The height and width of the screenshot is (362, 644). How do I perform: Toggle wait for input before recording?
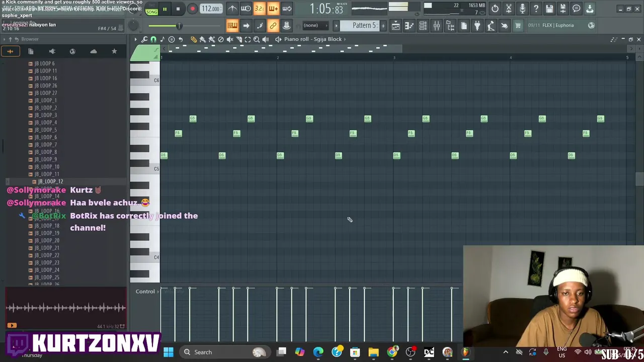pos(246,9)
